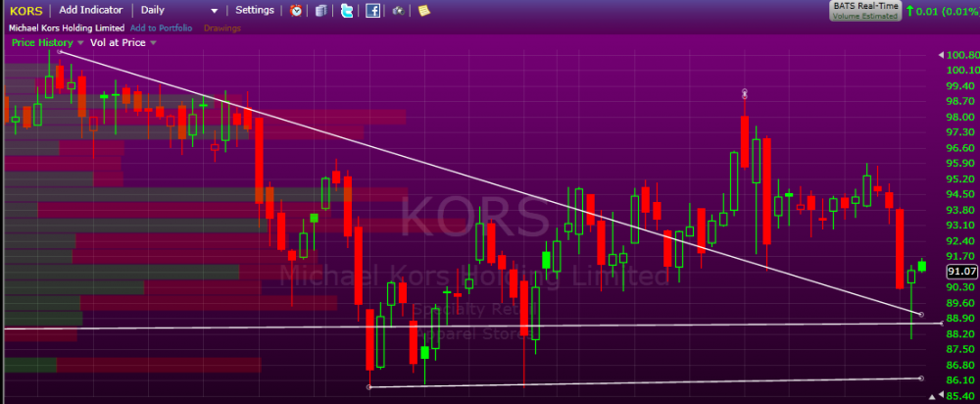
Task: Select the drawing handle above the 98.70 peak candle
Action: 745,94
